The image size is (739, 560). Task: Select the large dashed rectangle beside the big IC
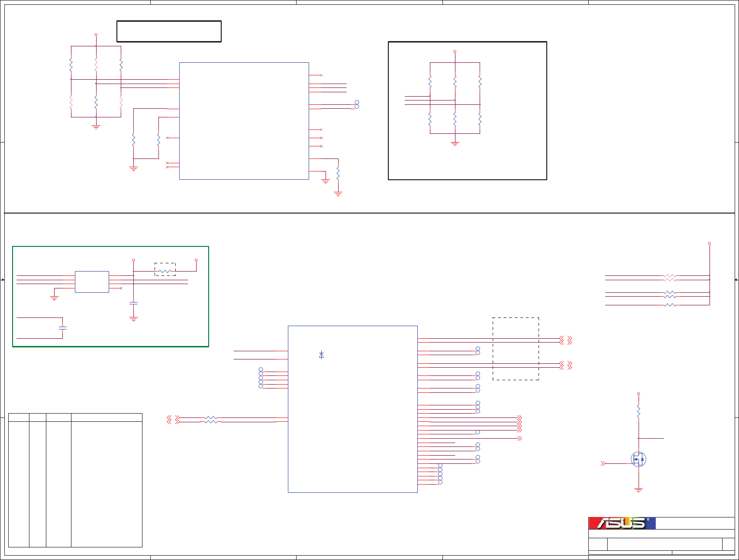tap(516, 349)
